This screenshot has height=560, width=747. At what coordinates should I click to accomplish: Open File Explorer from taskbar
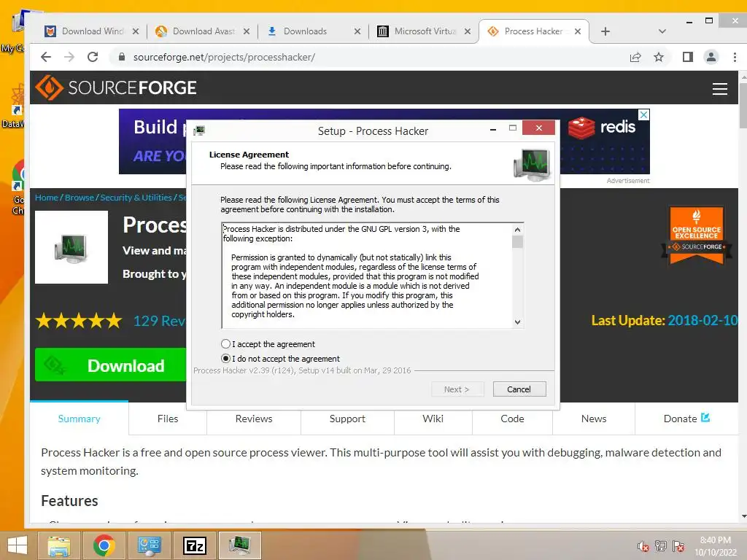pos(58,545)
